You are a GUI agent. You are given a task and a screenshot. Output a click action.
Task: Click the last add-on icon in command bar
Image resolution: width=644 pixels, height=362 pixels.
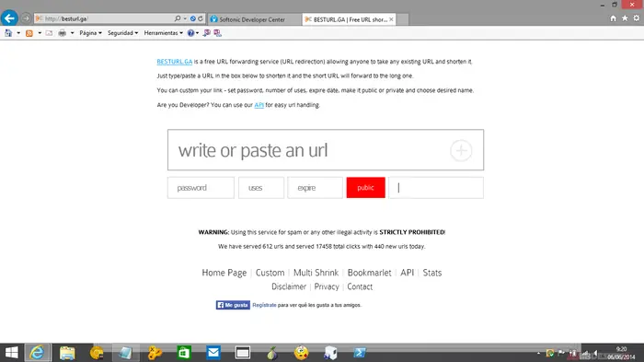pos(218,33)
